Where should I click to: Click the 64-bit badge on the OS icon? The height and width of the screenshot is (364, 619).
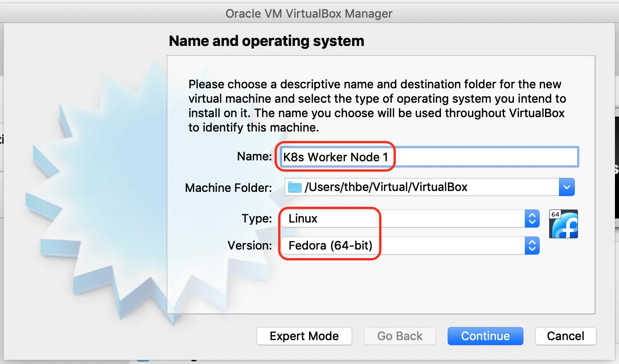555,215
